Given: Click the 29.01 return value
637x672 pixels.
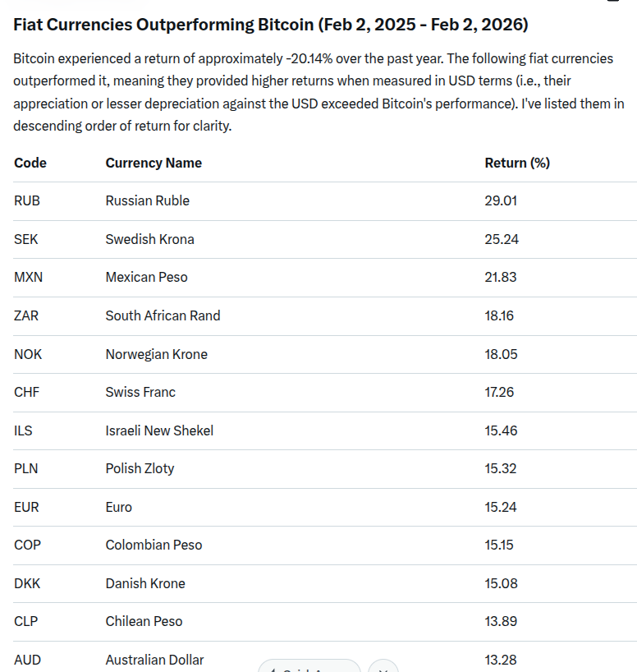Looking at the screenshot, I should tap(501, 200).
